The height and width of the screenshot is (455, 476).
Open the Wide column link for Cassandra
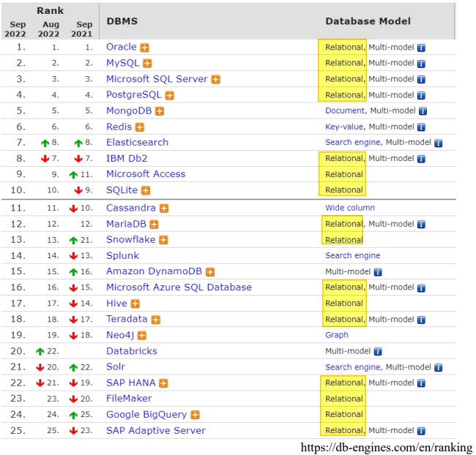coord(349,208)
